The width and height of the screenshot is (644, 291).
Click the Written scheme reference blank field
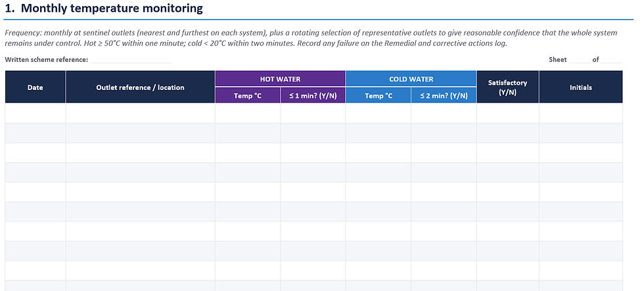coord(131,60)
